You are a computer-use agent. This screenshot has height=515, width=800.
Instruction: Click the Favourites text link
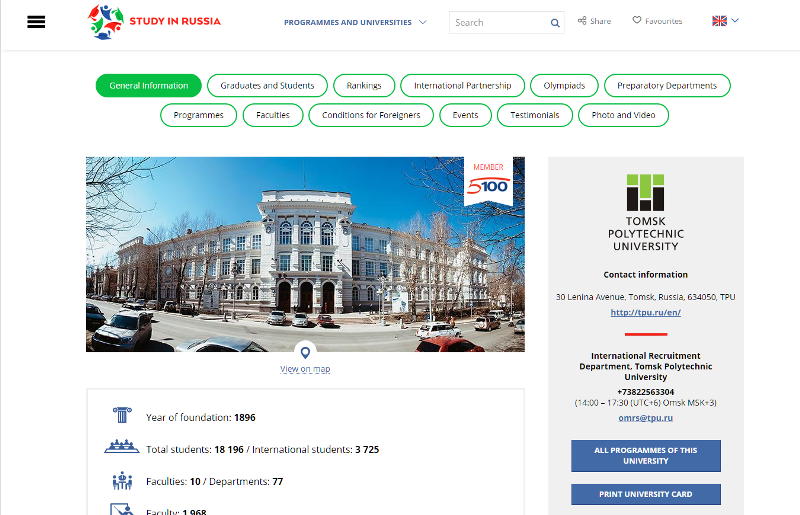pos(663,21)
